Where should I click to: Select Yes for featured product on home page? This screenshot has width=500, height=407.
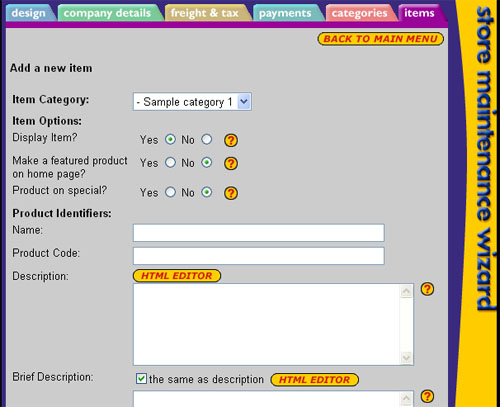(x=170, y=163)
